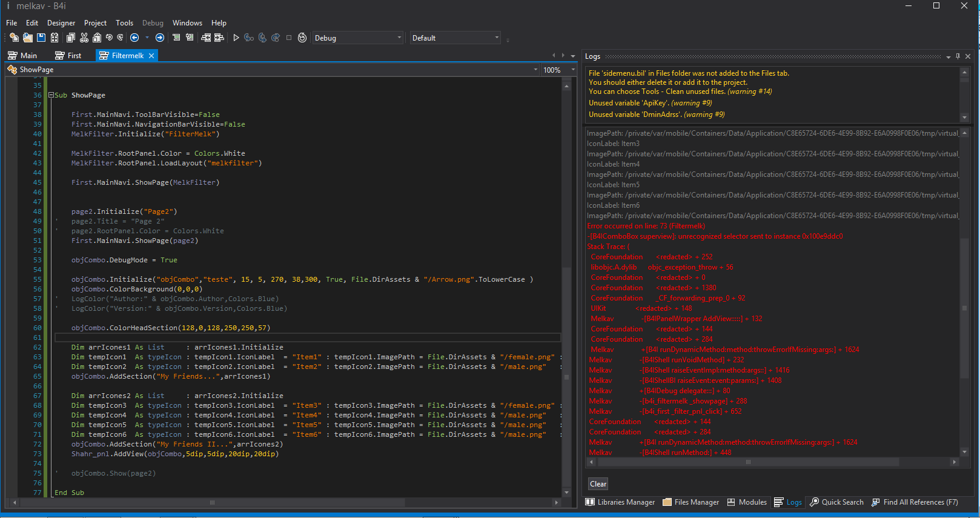
Task: Click the Undo icon in toolbar
Action: point(109,38)
